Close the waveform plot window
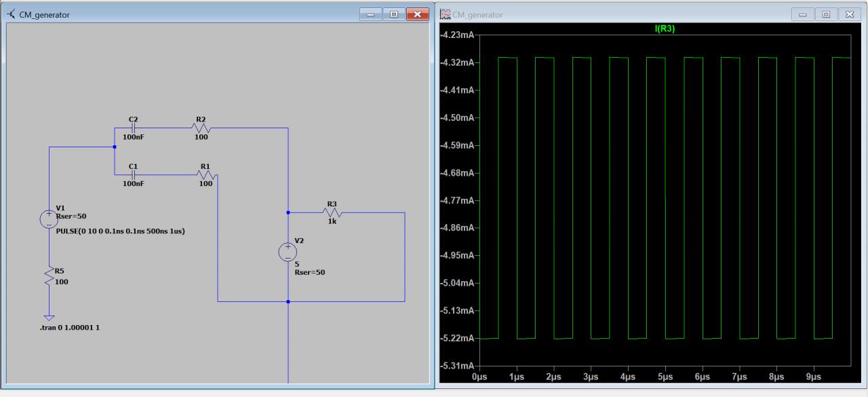Viewport: 868px width, 397px height. pyautogui.click(x=849, y=14)
